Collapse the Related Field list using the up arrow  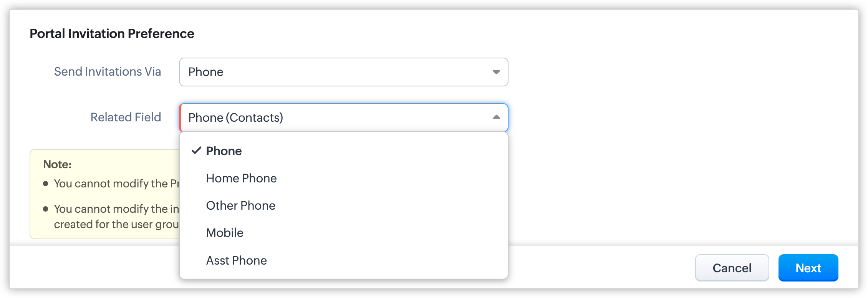(496, 117)
